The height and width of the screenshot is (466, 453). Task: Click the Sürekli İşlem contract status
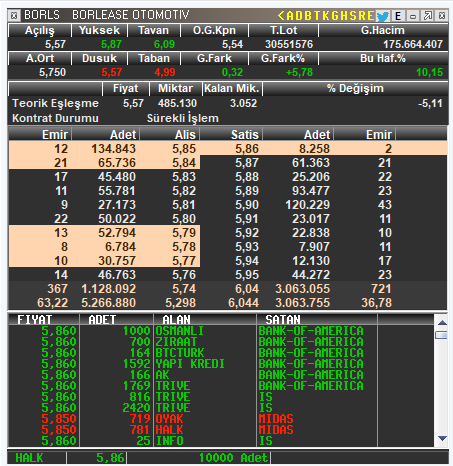pyautogui.click(x=183, y=118)
